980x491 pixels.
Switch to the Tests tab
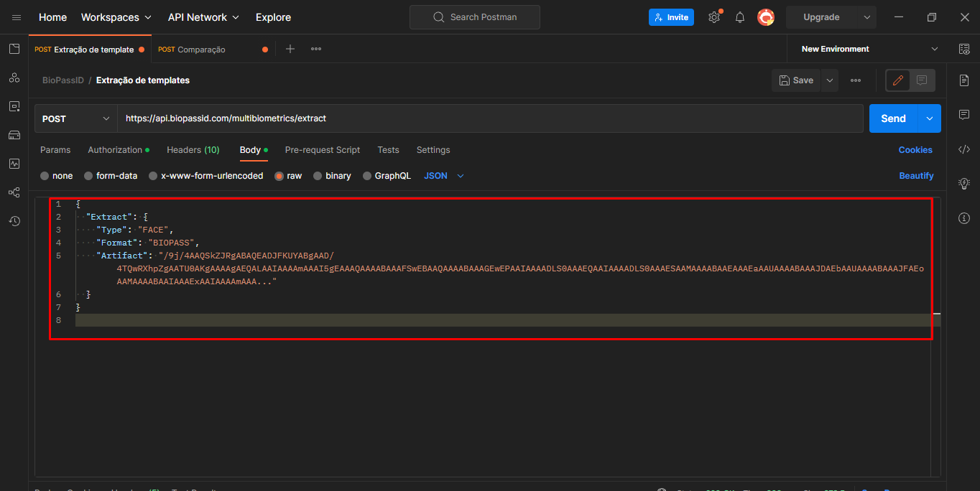coord(388,150)
